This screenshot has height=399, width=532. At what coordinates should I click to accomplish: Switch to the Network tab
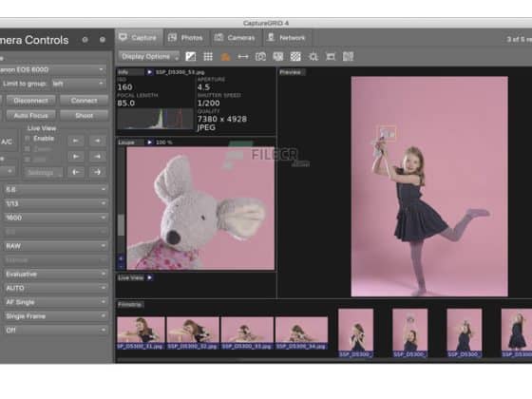tap(286, 37)
